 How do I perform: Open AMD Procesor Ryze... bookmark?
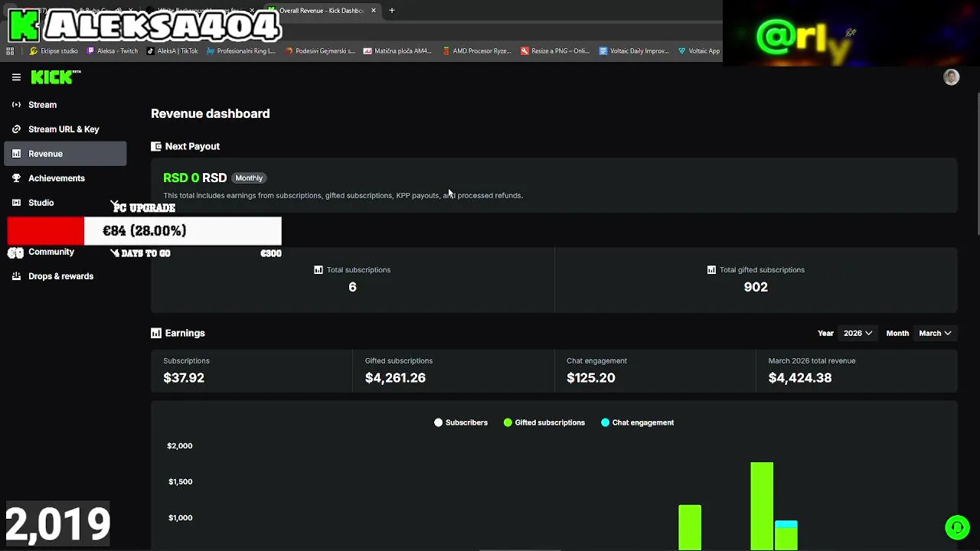[x=476, y=51]
